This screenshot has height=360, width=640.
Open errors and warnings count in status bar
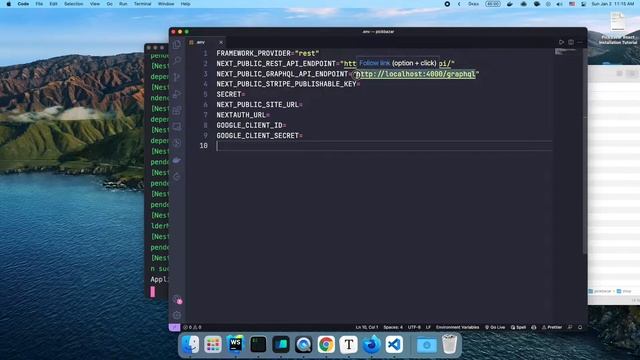tap(192, 327)
